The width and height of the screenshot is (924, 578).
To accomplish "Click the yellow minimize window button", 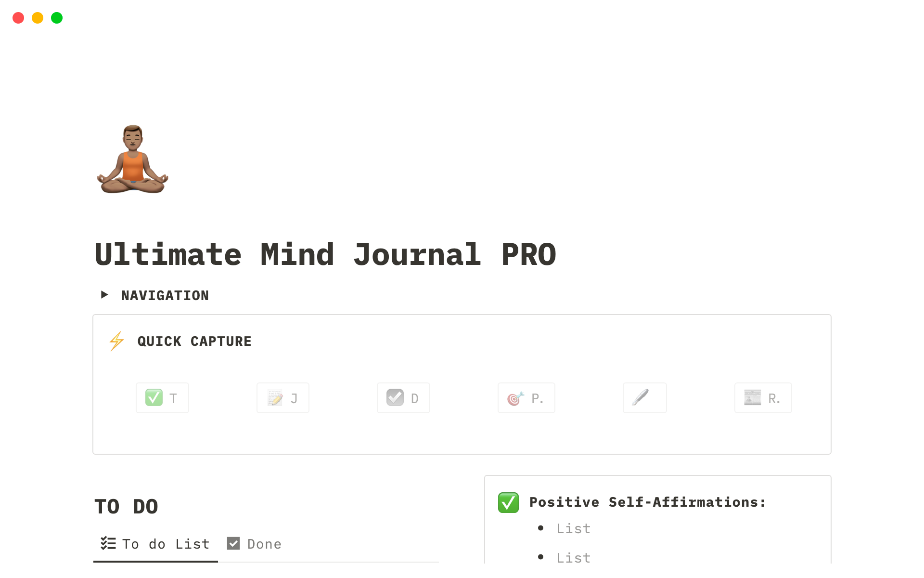I will point(38,18).
